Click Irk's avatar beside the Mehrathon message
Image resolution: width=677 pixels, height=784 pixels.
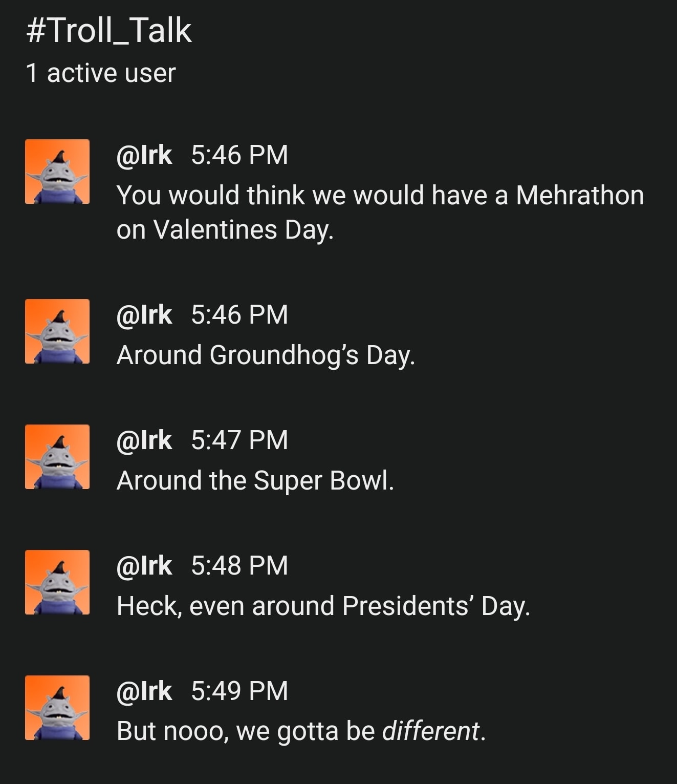coord(57,172)
